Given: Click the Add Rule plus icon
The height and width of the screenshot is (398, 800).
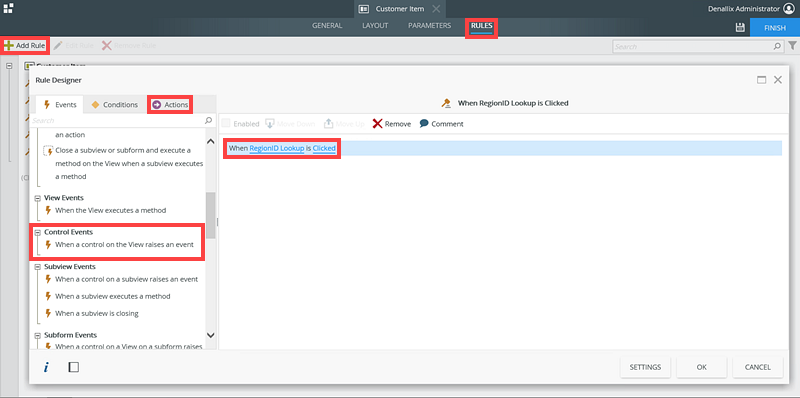Looking at the screenshot, I should pyautogui.click(x=9, y=45).
